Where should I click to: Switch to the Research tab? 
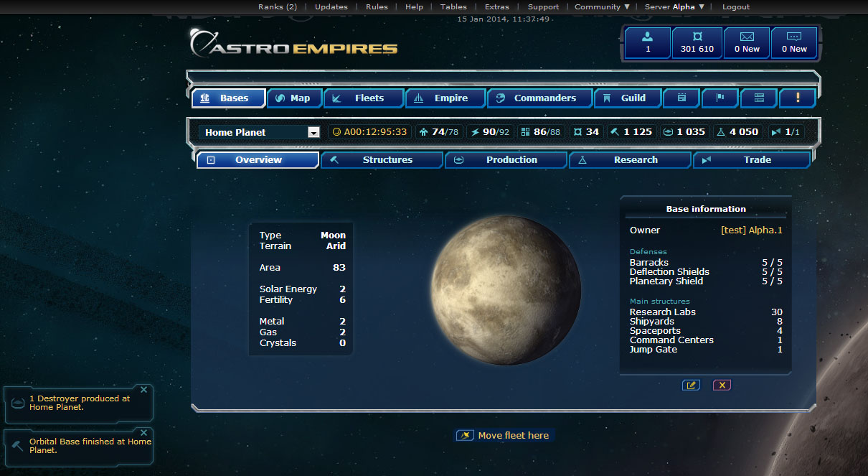click(631, 160)
